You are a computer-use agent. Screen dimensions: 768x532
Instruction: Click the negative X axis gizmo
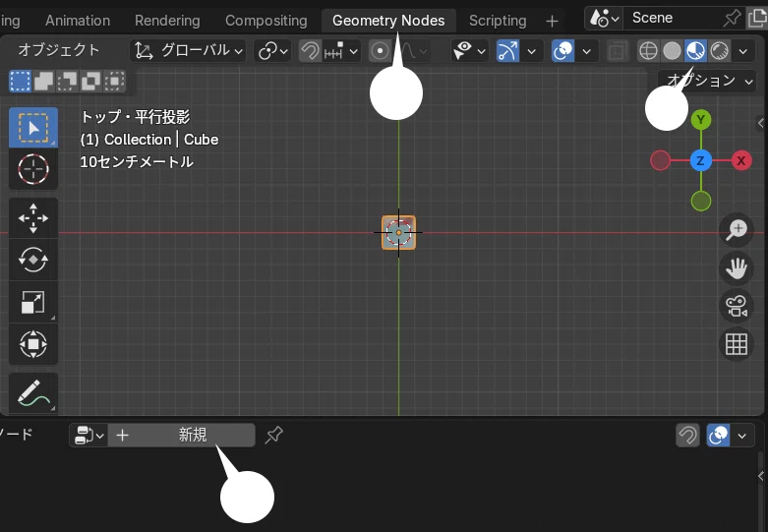tap(660, 160)
